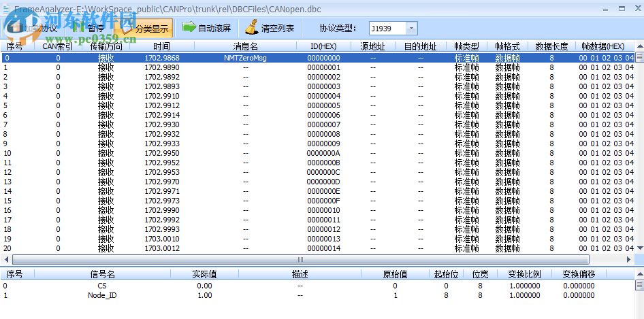Viewport: 644px width, 319px height.
Task: Click the broom icon for clearing the list
Action: [x=251, y=27]
